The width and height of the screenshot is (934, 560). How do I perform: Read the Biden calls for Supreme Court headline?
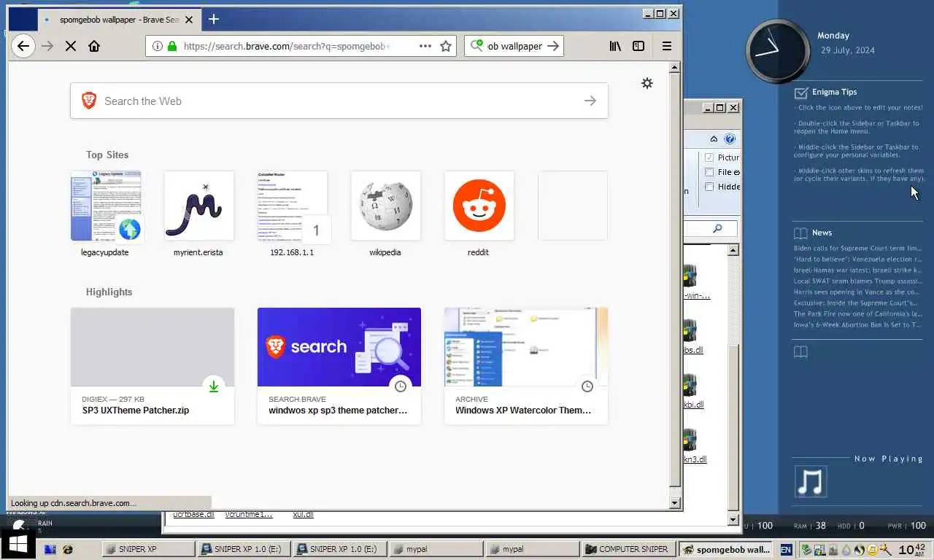click(857, 248)
